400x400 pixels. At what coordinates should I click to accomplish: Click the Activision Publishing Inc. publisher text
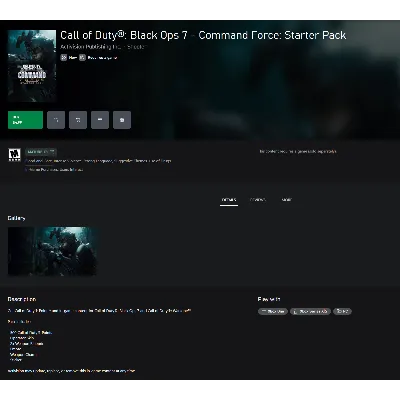91,47
